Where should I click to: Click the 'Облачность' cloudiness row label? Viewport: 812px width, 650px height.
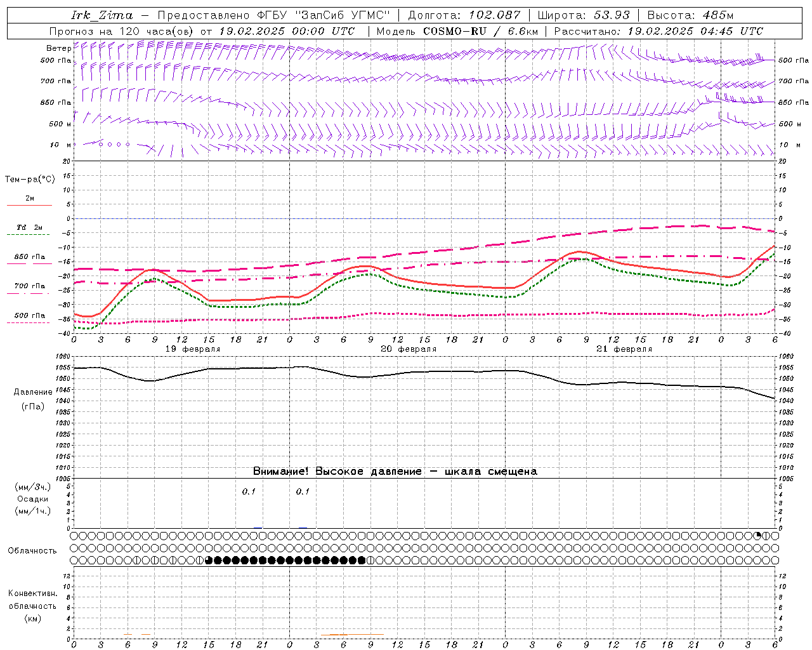[x=32, y=551]
